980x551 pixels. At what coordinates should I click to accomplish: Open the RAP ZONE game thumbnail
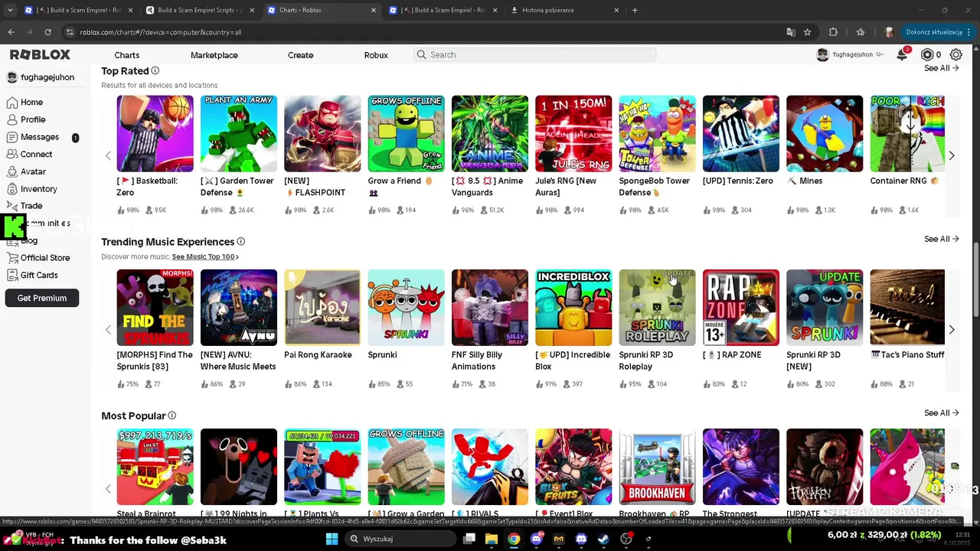(741, 308)
